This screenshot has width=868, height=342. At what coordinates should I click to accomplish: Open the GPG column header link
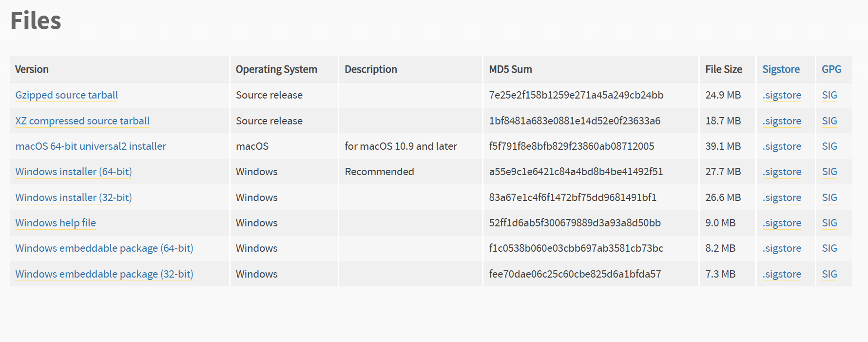tap(831, 69)
